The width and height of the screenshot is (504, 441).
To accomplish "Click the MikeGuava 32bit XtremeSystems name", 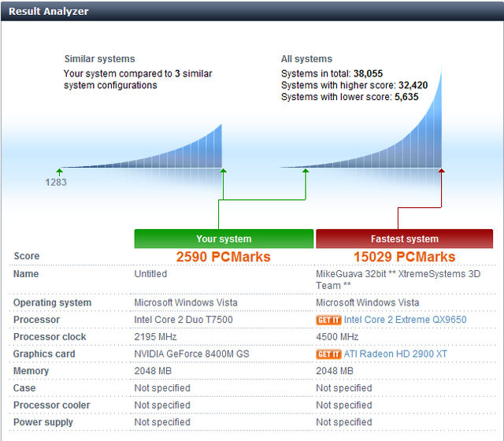I will click(x=398, y=280).
